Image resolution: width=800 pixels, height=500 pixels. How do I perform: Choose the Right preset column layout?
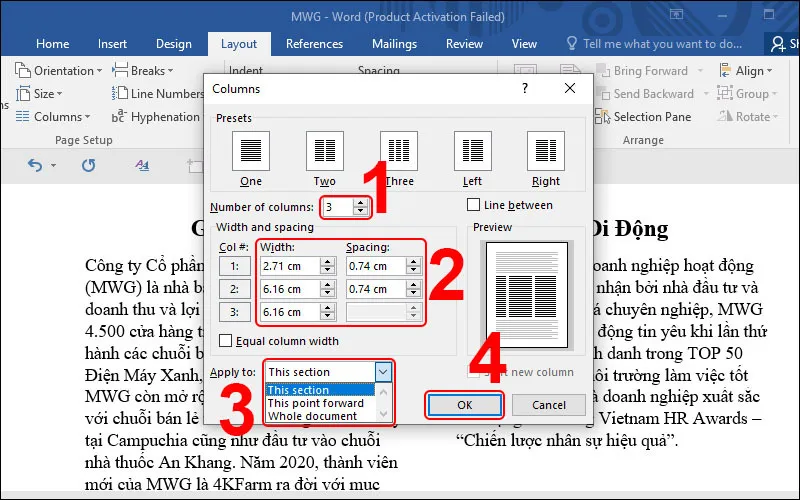click(x=545, y=151)
